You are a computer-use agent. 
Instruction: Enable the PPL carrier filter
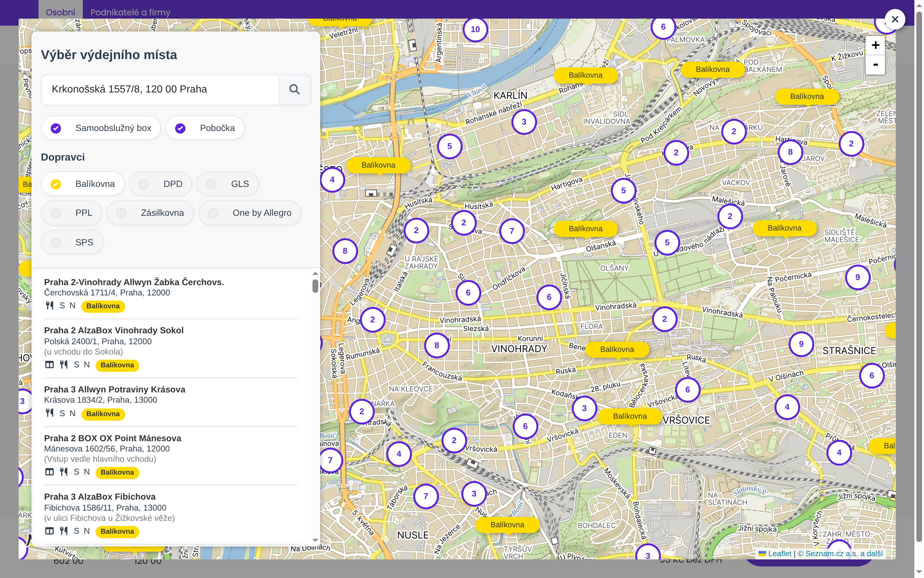(72, 213)
